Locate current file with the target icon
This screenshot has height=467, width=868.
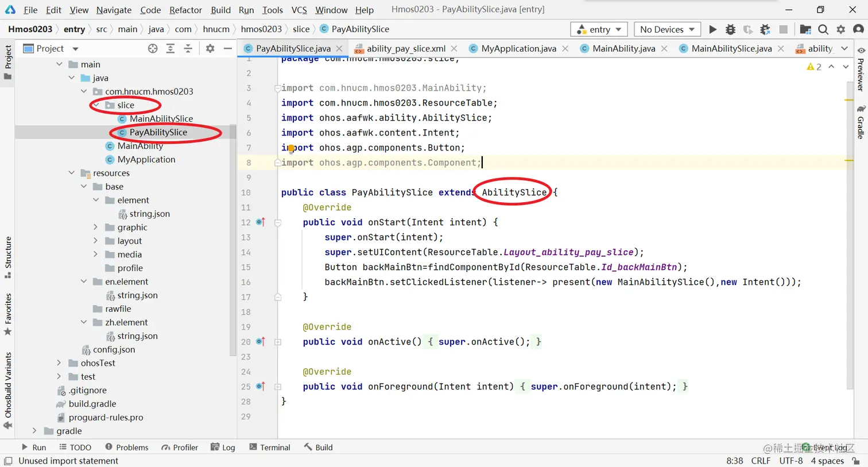[x=153, y=49]
